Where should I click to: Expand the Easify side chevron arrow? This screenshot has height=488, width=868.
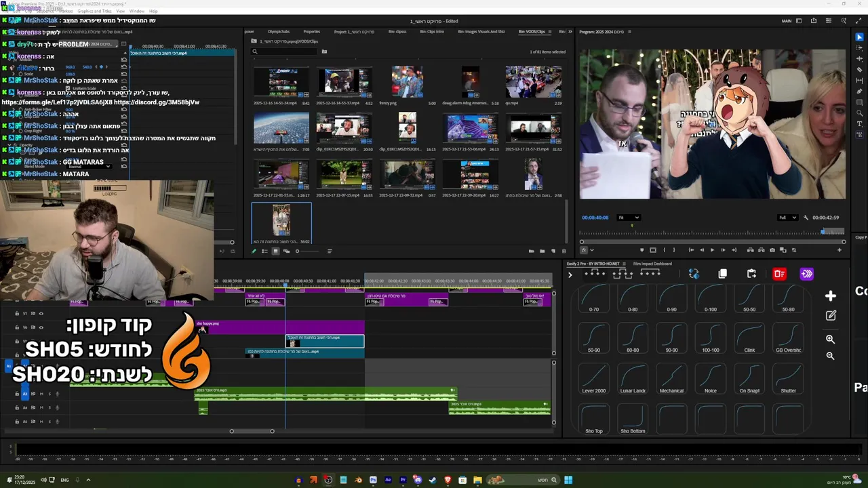click(570, 274)
